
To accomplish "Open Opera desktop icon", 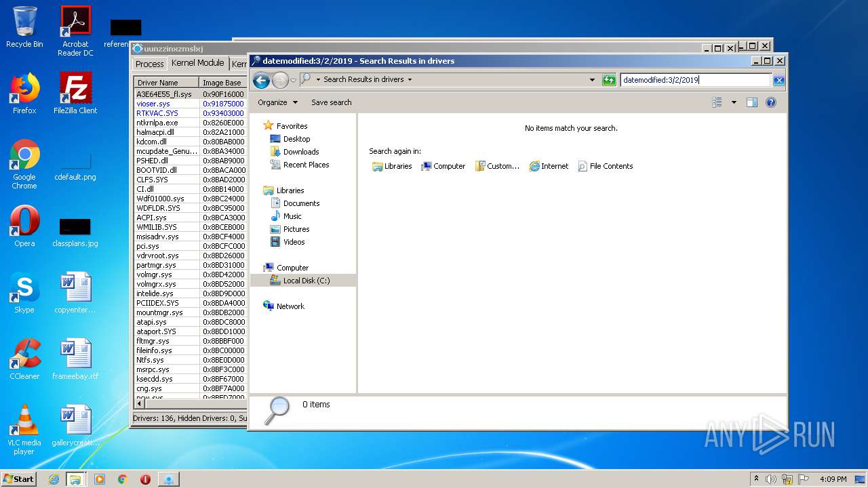I will pos(24,226).
